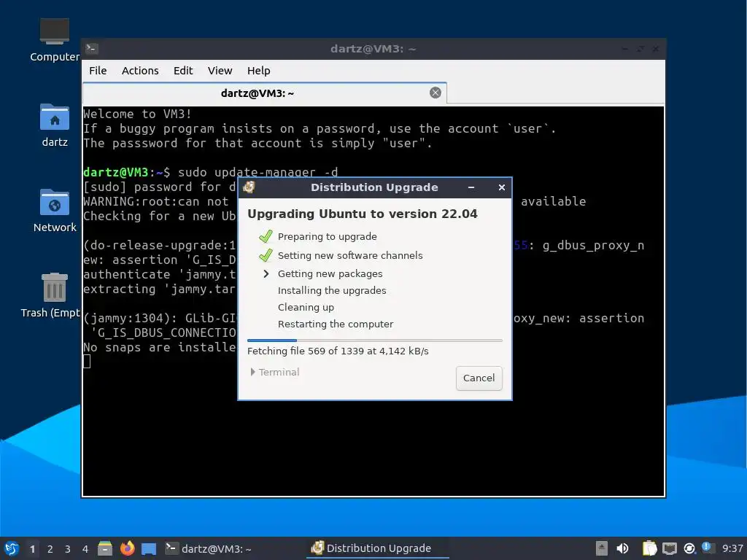
Task: Select the Network desktop icon
Action: [55, 211]
